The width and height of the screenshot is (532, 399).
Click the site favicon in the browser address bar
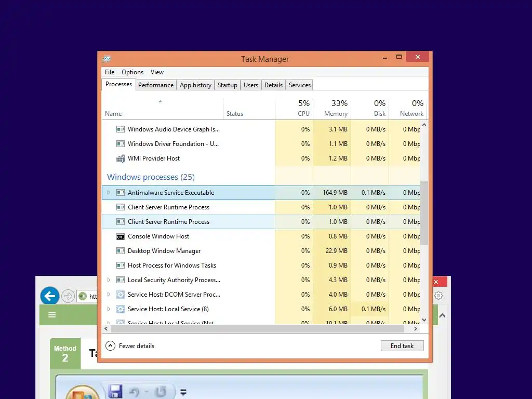click(83, 297)
